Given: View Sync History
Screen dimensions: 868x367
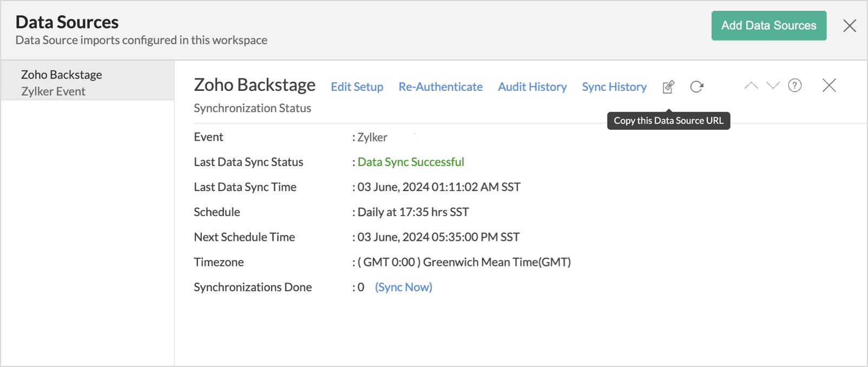Looking at the screenshot, I should click(614, 87).
